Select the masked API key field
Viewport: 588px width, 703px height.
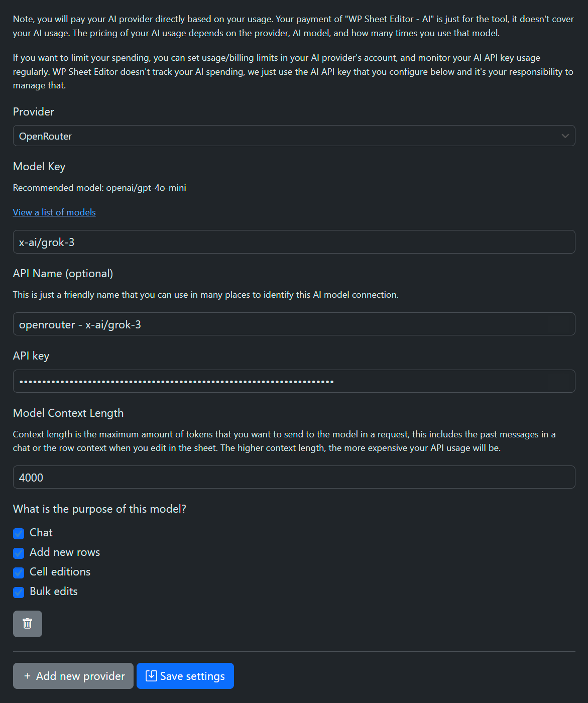294,381
